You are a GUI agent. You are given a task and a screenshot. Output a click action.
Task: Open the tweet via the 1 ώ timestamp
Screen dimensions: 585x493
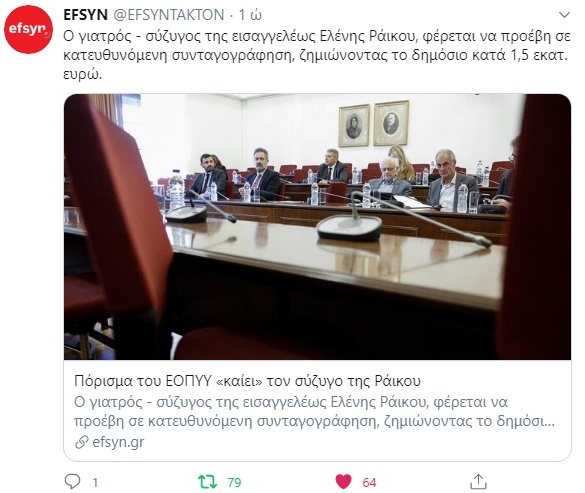[250, 15]
